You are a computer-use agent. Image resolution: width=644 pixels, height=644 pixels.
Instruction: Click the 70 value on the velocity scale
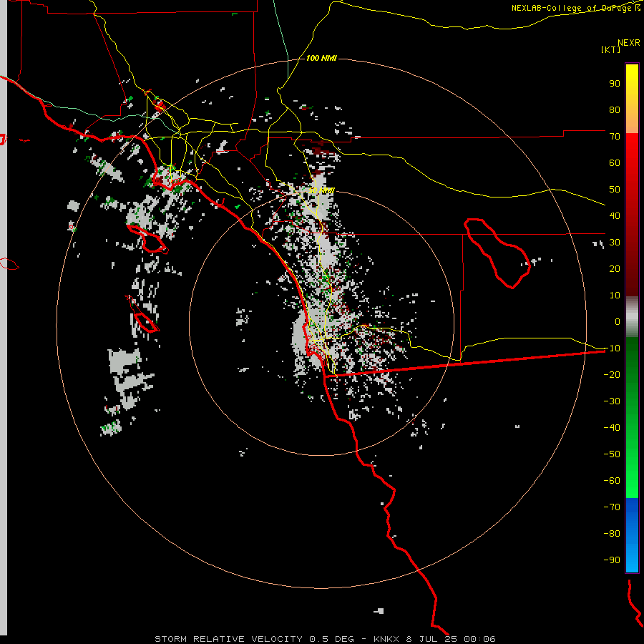pyautogui.click(x=615, y=137)
